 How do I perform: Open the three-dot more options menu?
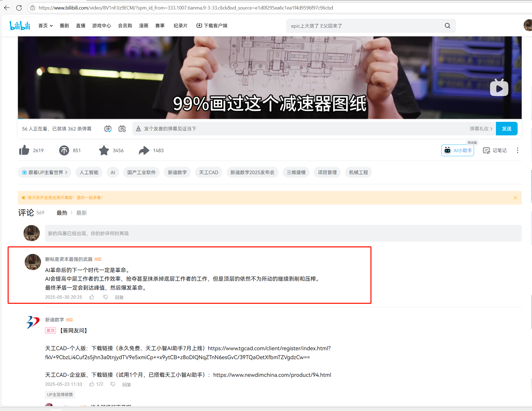coord(517,150)
